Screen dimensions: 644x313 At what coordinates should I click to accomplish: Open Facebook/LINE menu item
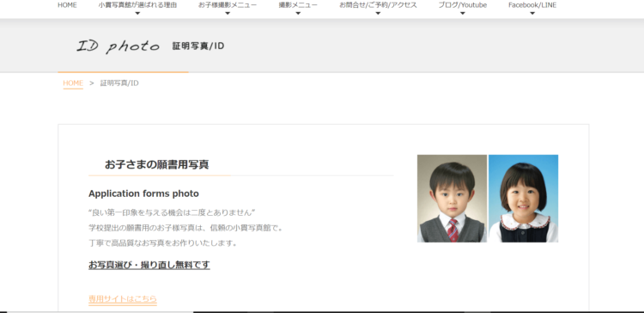coord(532,5)
